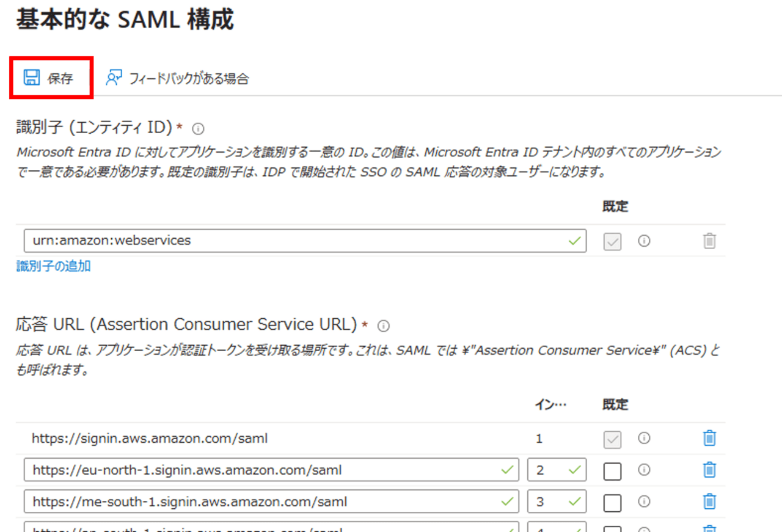Click the me-south-1 reply URL input field
This screenshot has width=782, height=532.
point(263,501)
